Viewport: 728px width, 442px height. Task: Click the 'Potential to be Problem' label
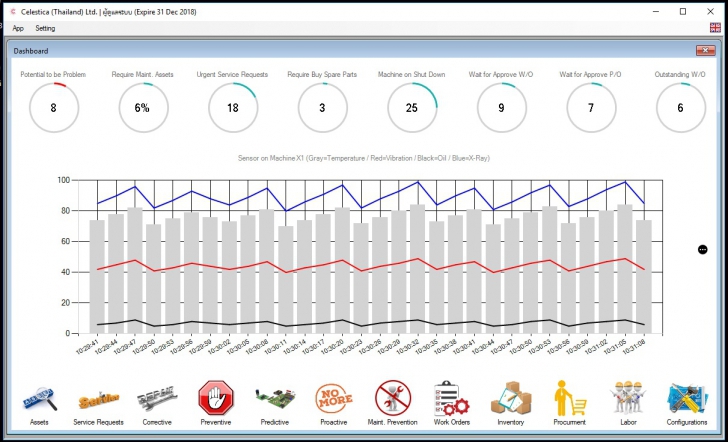click(x=53, y=74)
